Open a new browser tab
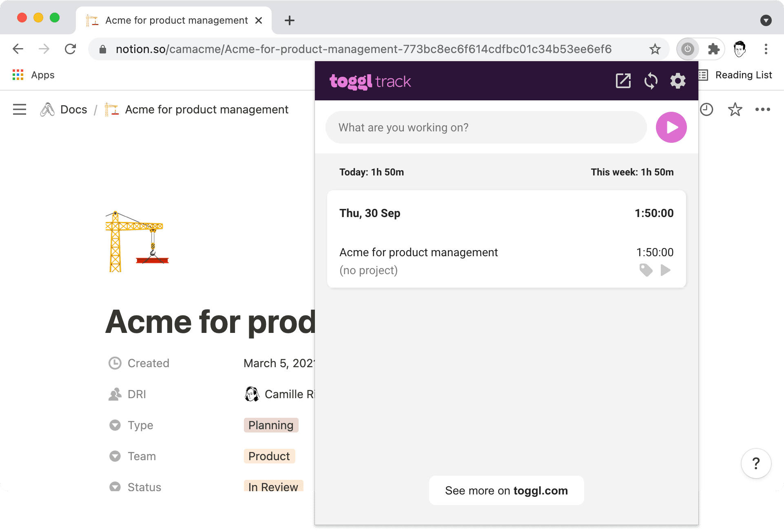 coord(289,20)
